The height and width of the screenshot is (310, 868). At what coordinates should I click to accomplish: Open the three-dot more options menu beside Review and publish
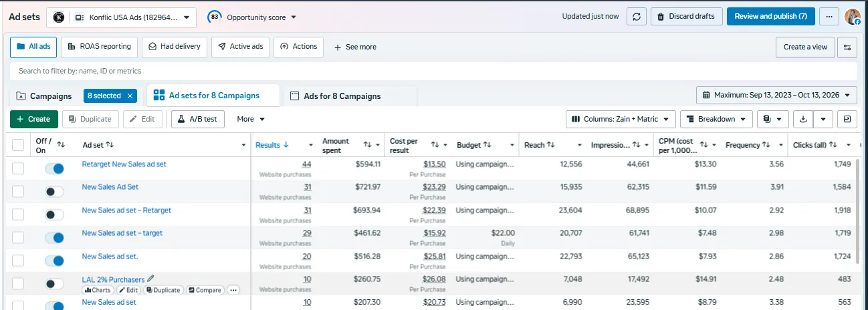pos(829,17)
